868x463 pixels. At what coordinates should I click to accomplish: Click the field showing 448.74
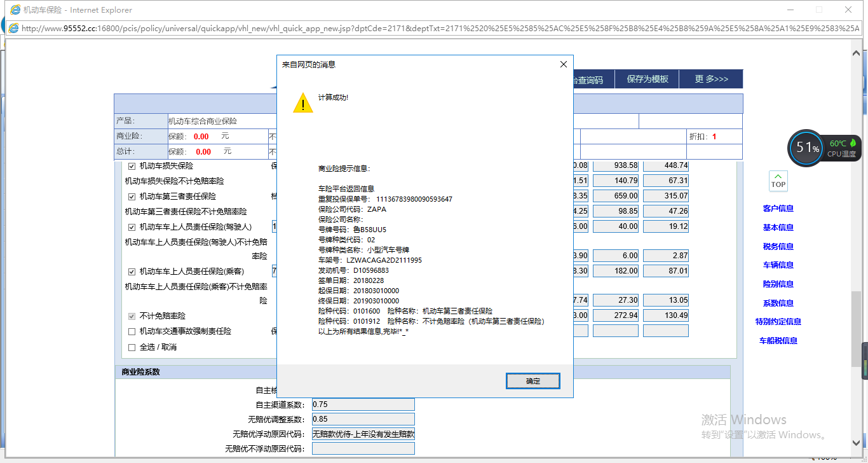click(666, 165)
